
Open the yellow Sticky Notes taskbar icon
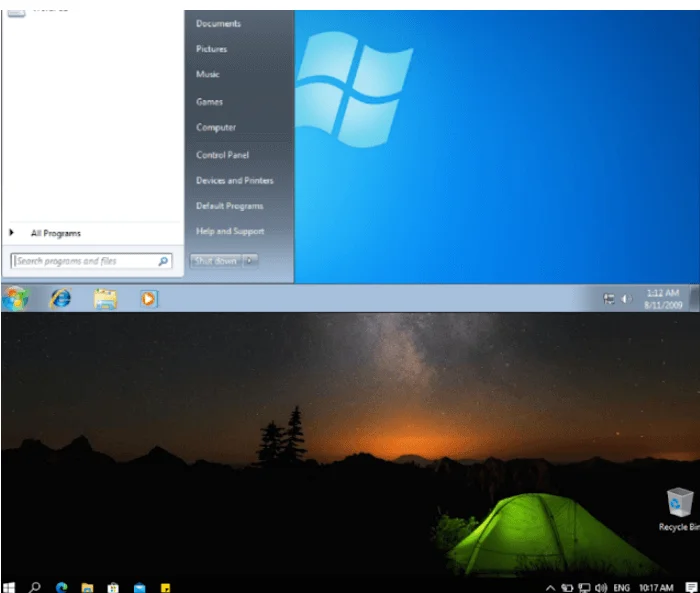point(166,588)
